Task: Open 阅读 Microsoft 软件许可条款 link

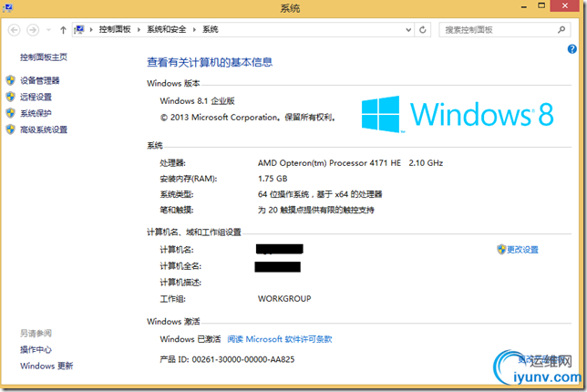Action: pos(280,339)
